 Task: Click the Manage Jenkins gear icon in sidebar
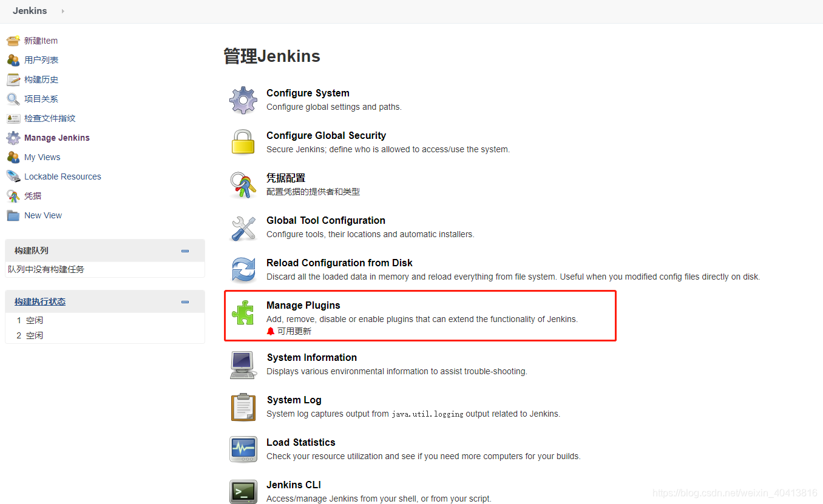[13, 138]
